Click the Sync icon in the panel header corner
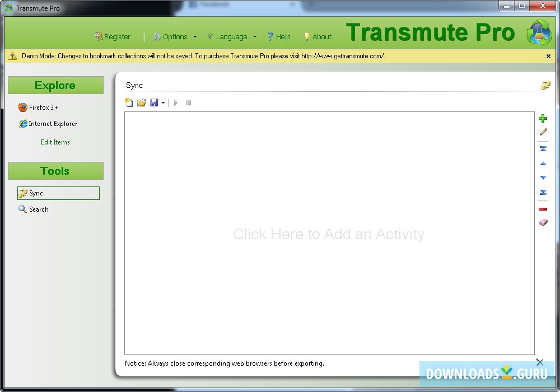This screenshot has width=560, height=392. [545, 85]
